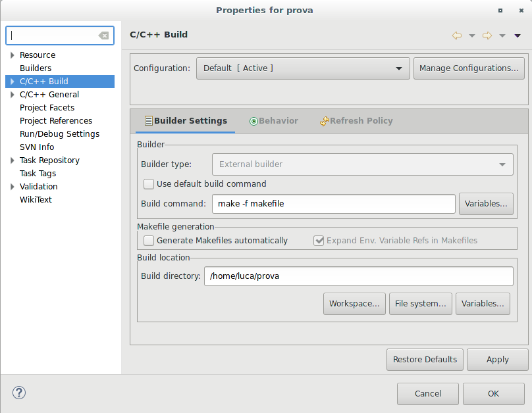Check Generate Makefiles automatically
Viewport: 532px width, 413px height.
(149, 241)
